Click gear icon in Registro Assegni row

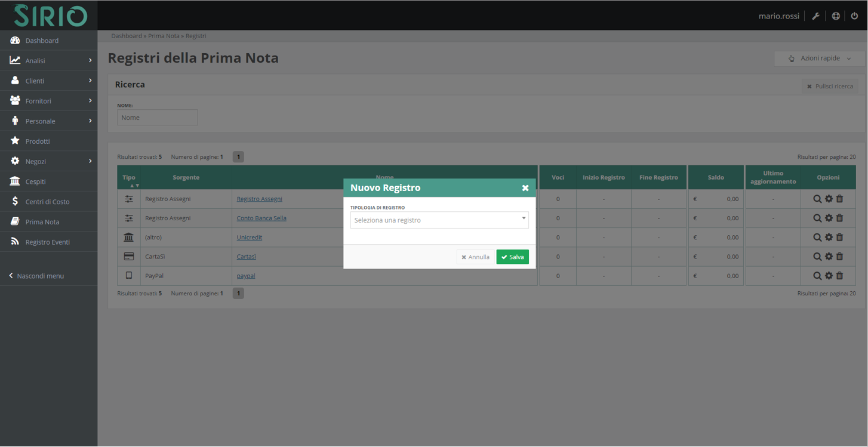(x=829, y=199)
